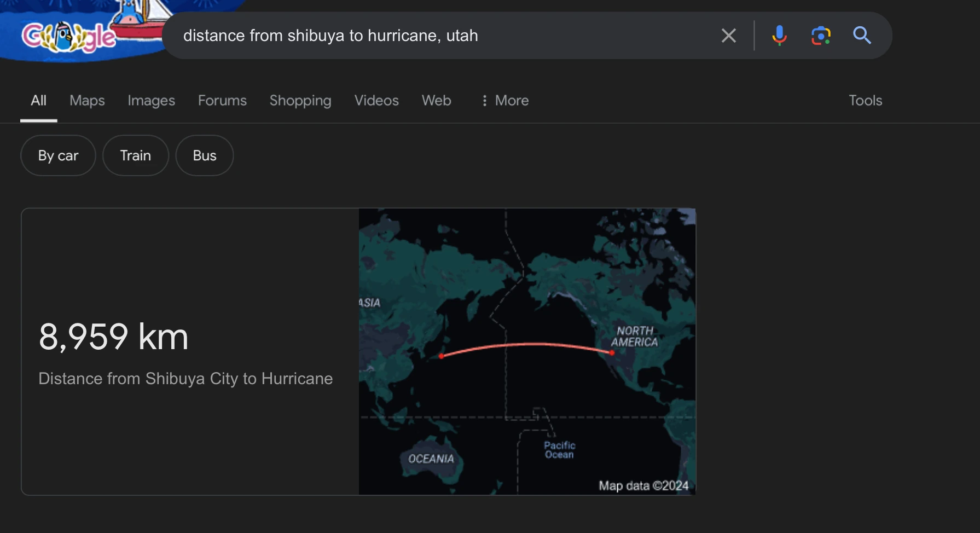Choose the Train travel chip

point(135,156)
